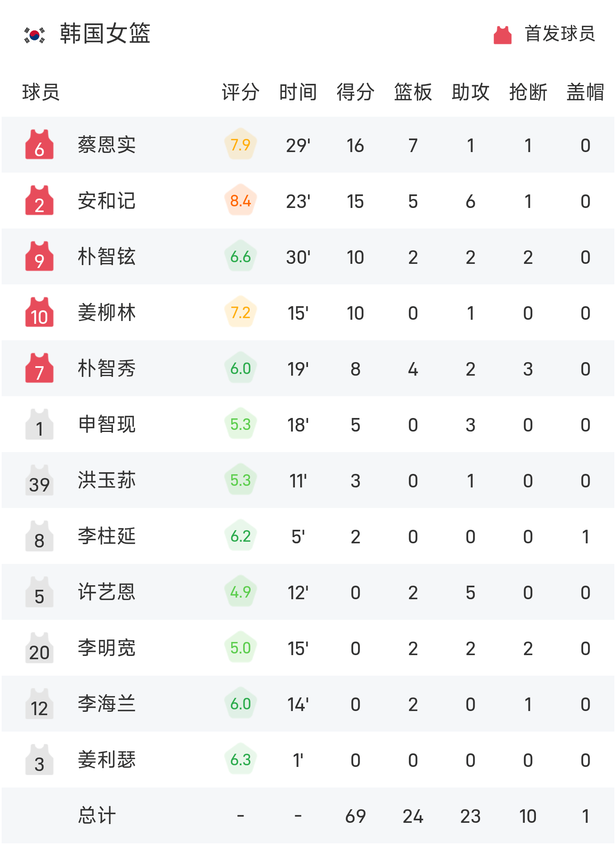Tap the gray number 39 jersey icon
This screenshot has width=616, height=845.
point(39,480)
